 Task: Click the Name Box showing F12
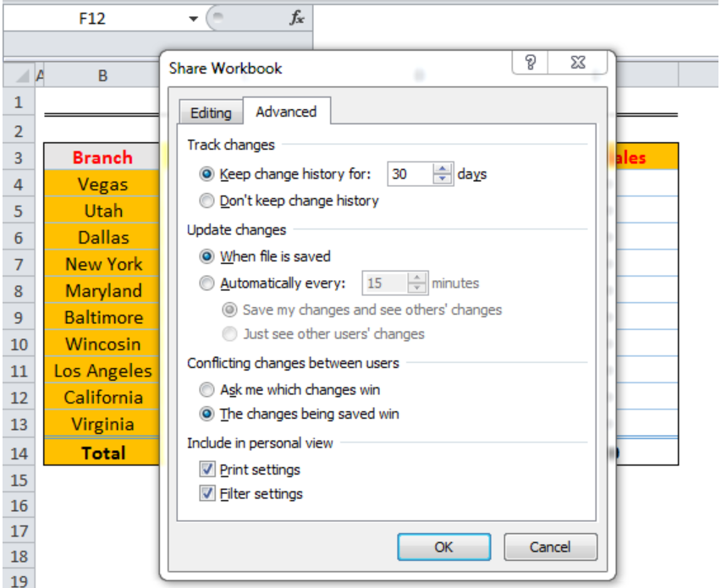pyautogui.click(x=92, y=19)
